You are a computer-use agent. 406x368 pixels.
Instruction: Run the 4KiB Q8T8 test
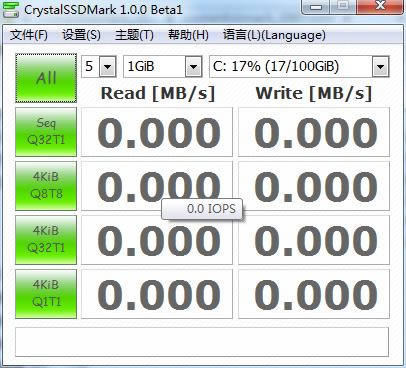46,186
